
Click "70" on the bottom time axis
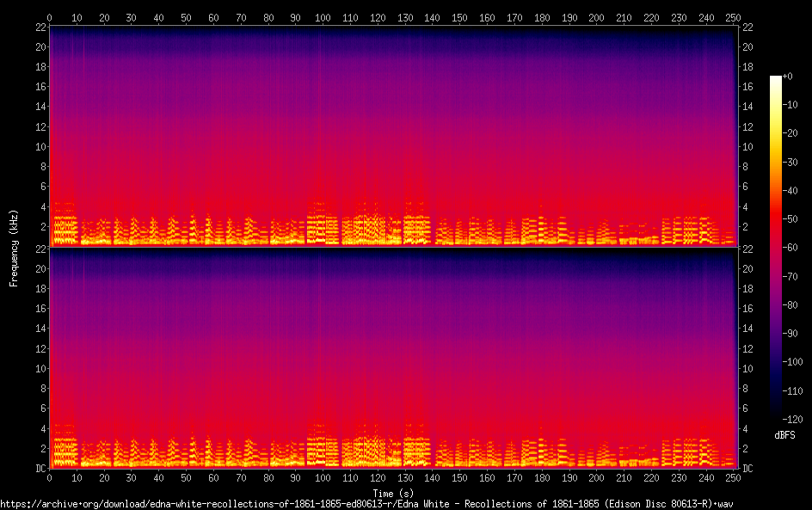241,478
